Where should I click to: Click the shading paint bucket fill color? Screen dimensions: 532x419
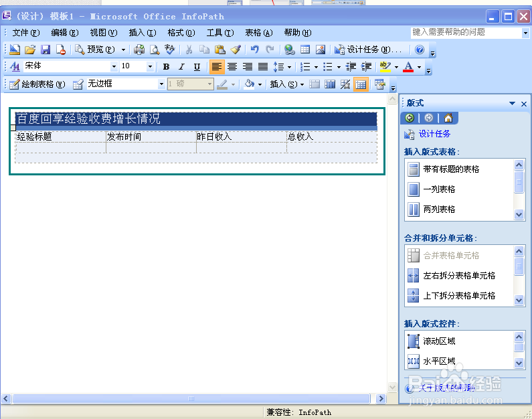250,84
